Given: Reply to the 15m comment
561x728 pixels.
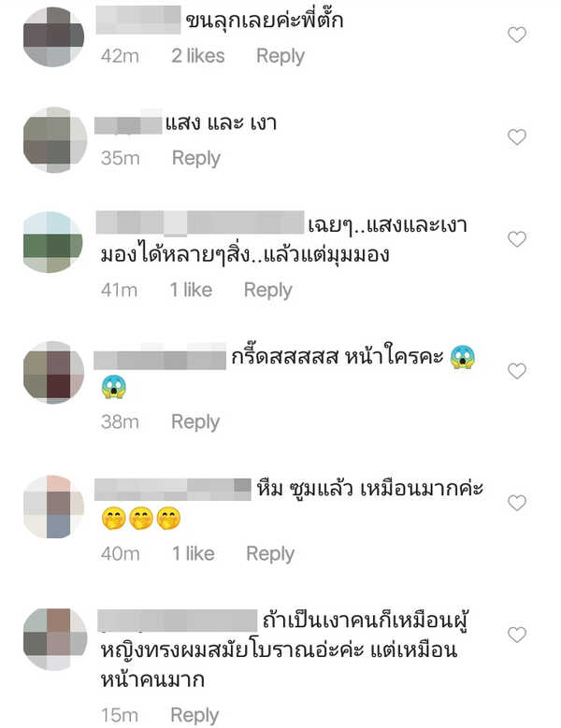Looking at the screenshot, I should tap(194, 716).
